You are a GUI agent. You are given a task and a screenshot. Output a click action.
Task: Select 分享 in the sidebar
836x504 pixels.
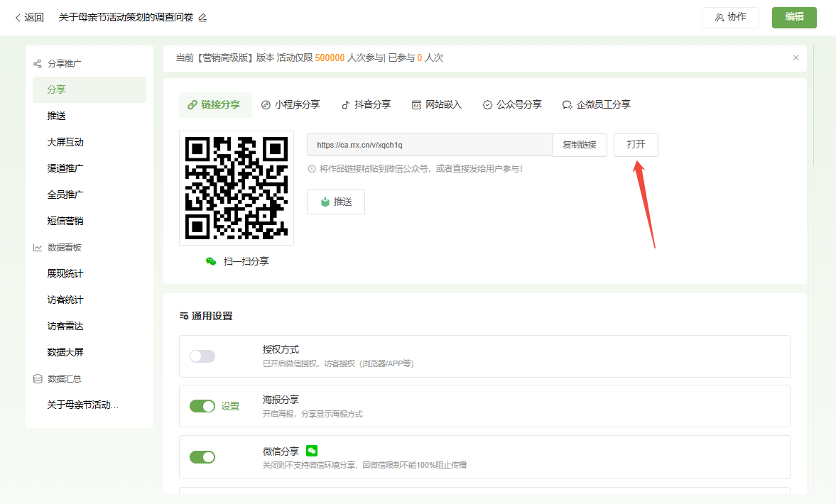89,89
